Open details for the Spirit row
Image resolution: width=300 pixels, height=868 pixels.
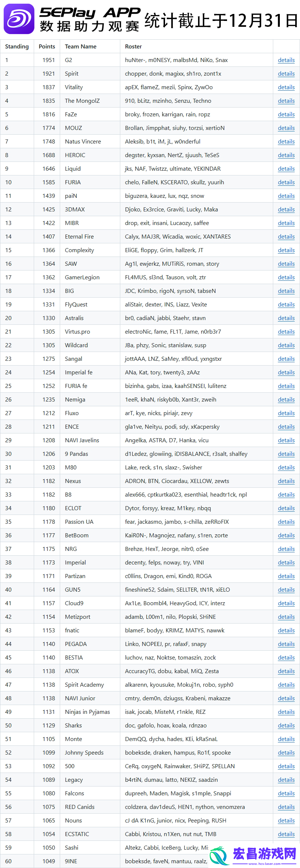click(x=286, y=74)
